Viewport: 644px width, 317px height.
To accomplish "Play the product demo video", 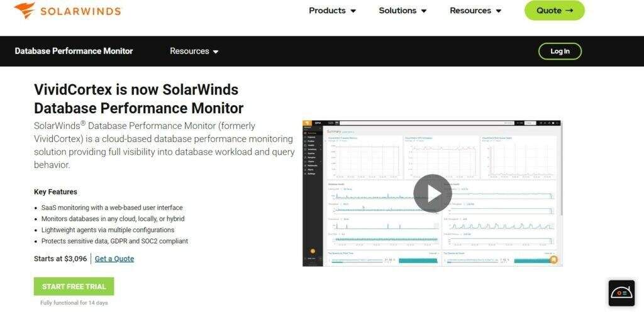I will pos(433,193).
